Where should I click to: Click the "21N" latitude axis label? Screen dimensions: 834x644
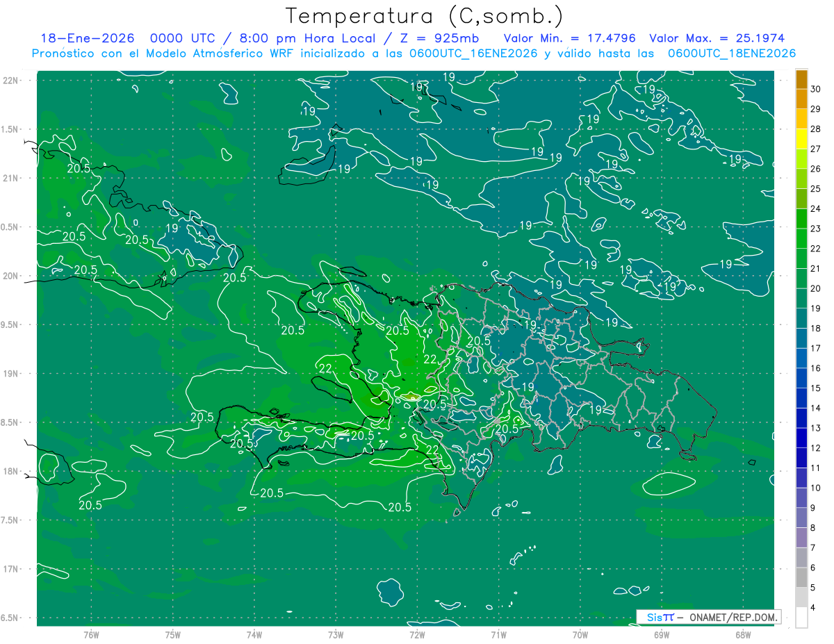(x=11, y=178)
